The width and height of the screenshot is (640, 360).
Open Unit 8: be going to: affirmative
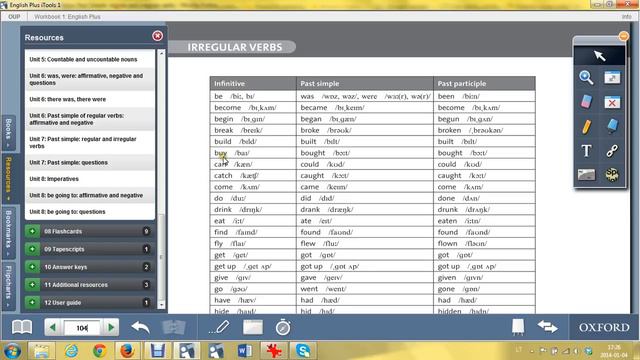click(90, 195)
